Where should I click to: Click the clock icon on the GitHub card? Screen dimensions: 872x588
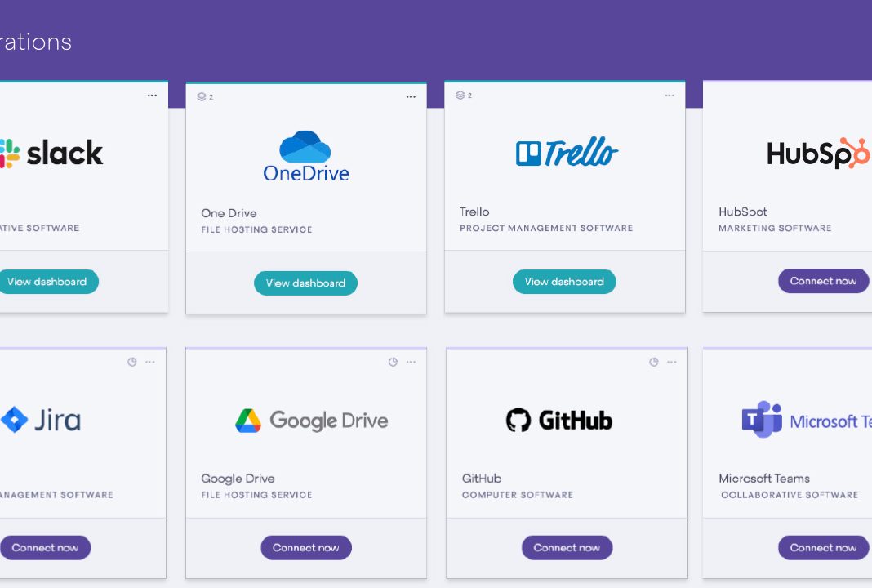[653, 362]
